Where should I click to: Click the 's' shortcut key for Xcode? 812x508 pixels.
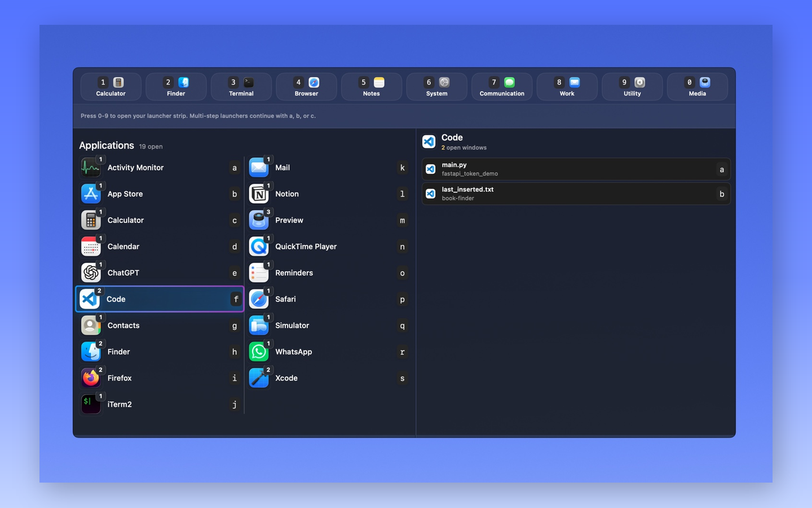click(402, 378)
